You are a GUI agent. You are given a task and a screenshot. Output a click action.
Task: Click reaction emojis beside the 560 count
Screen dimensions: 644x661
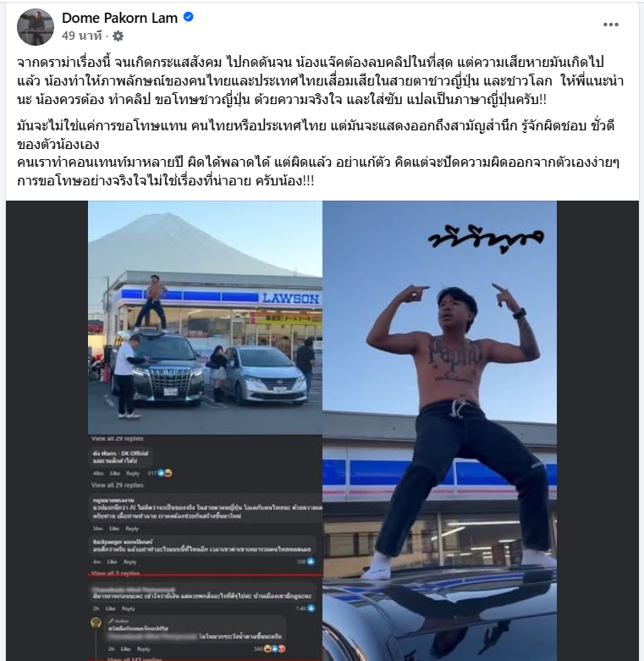click(274, 649)
